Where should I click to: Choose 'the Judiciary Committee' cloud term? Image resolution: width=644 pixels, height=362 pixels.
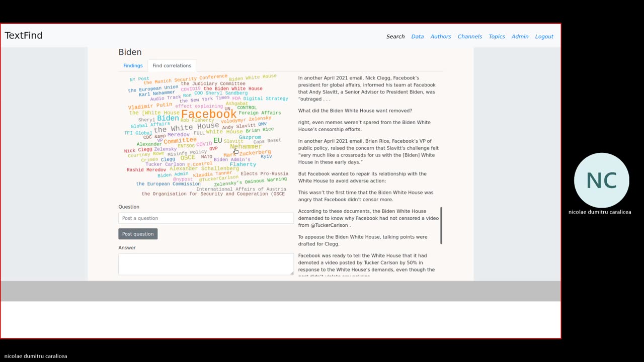click(x=213, y=84)
